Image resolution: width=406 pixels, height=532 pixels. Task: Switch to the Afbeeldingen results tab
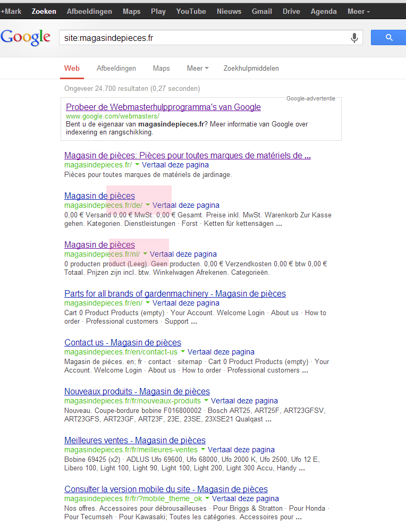click(x=116, y=68)
